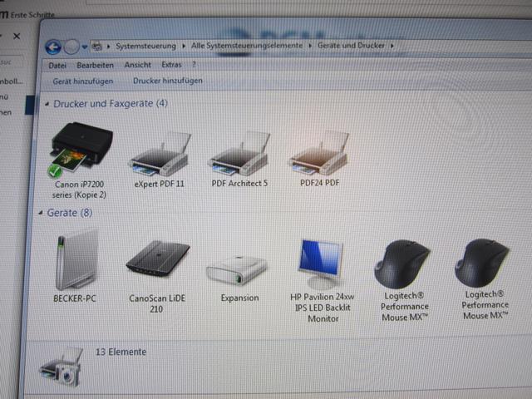
Task: Select the HP Pavilion 24xw monitor icon
Action: point(320,264)
